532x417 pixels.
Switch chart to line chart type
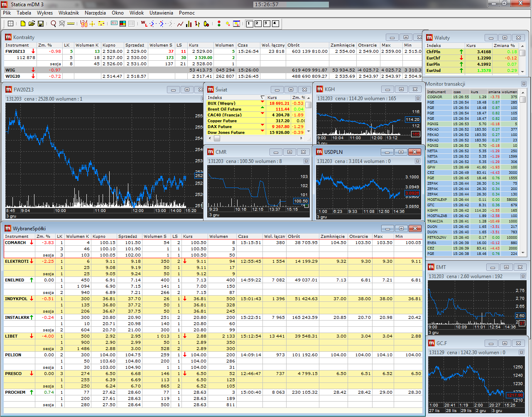(x=180, y=24)
